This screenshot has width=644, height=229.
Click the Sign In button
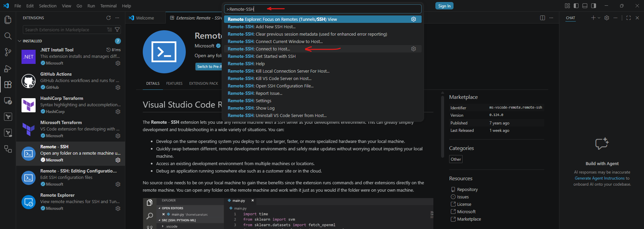coord(444,6)
